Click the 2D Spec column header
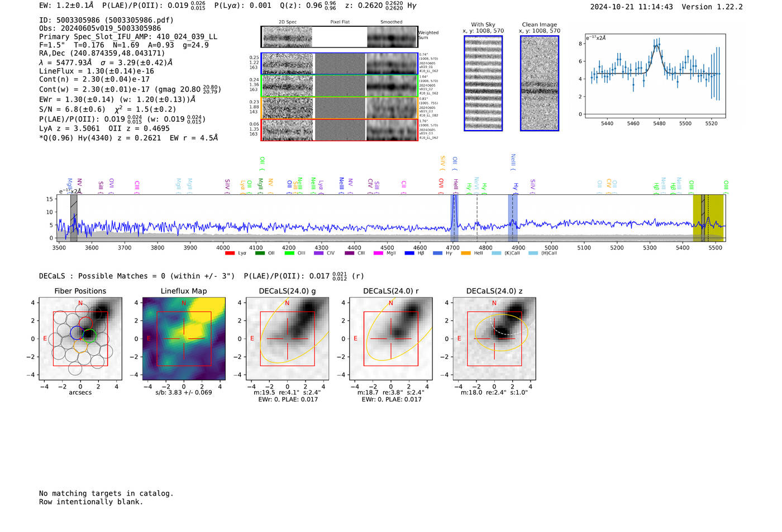 [288, 22]
